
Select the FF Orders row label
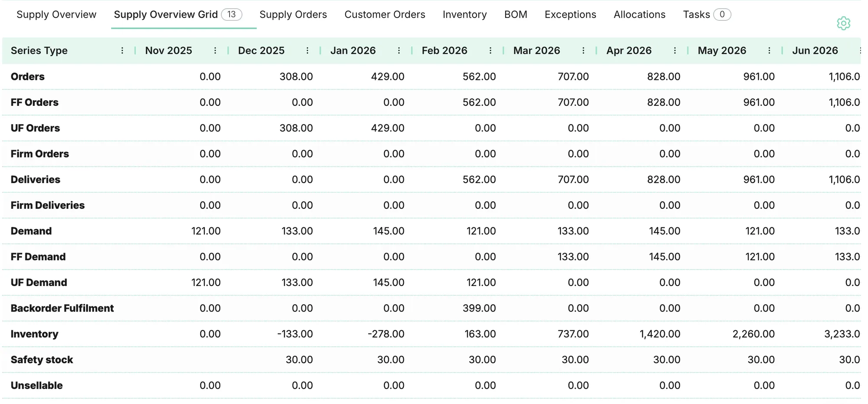pyautogui.click(x=35, y=102)
